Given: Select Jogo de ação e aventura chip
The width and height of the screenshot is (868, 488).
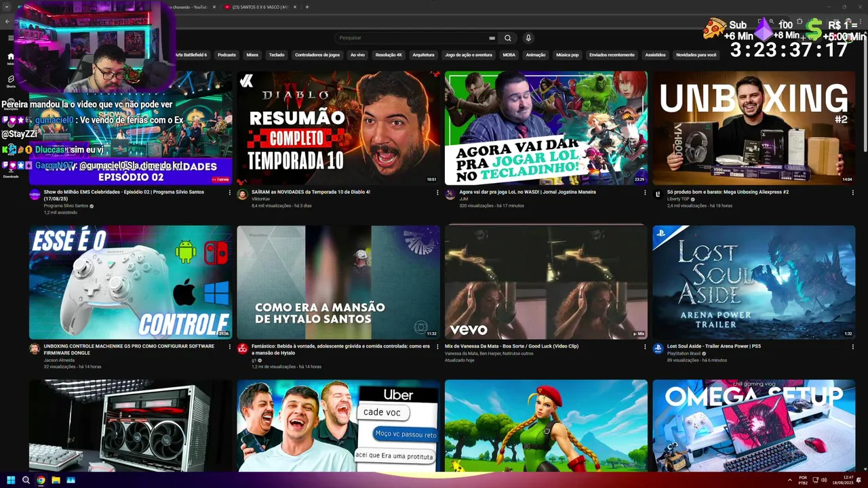Looking at the screenshot, I should [469, 55].
